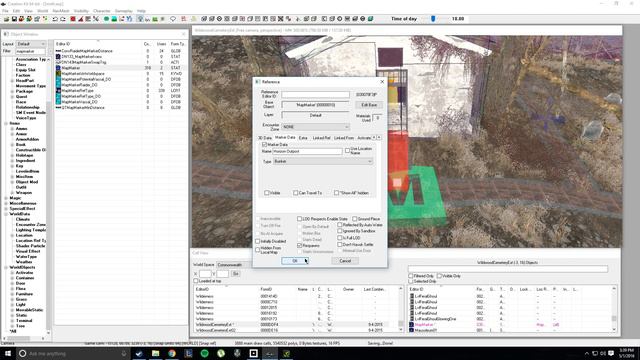Enable LOD Respects Enable State checkbox
Image resolution: width=640 pixels, height=360 pixels.
pyautogui.click(x=300, y=219)
